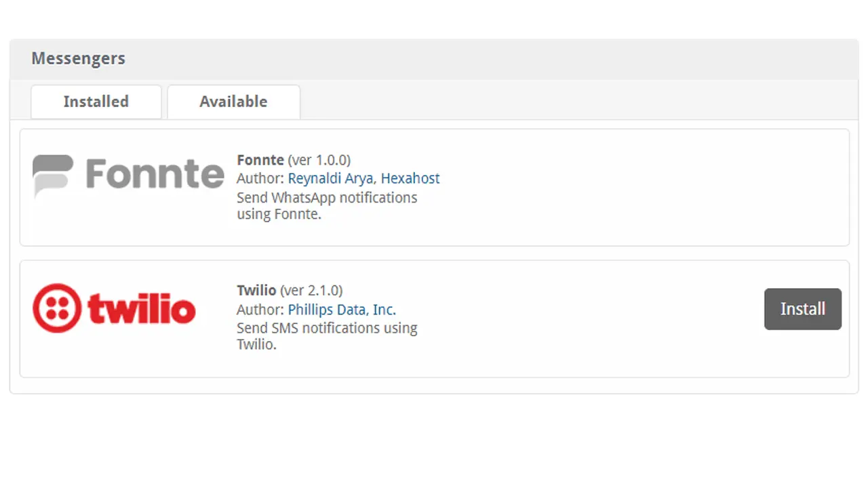Install the Twilio messenger

point(803,309)
